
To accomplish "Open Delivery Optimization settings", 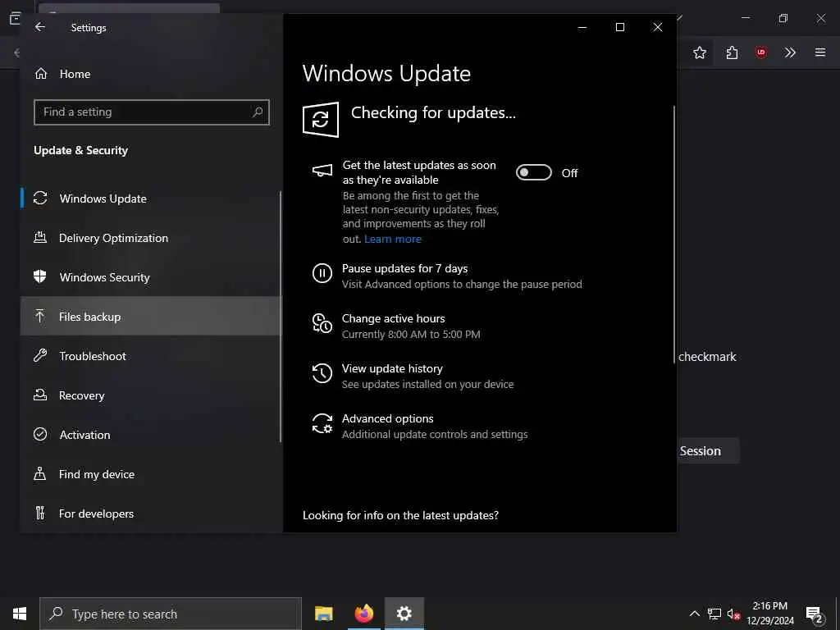I will (152, 238).
